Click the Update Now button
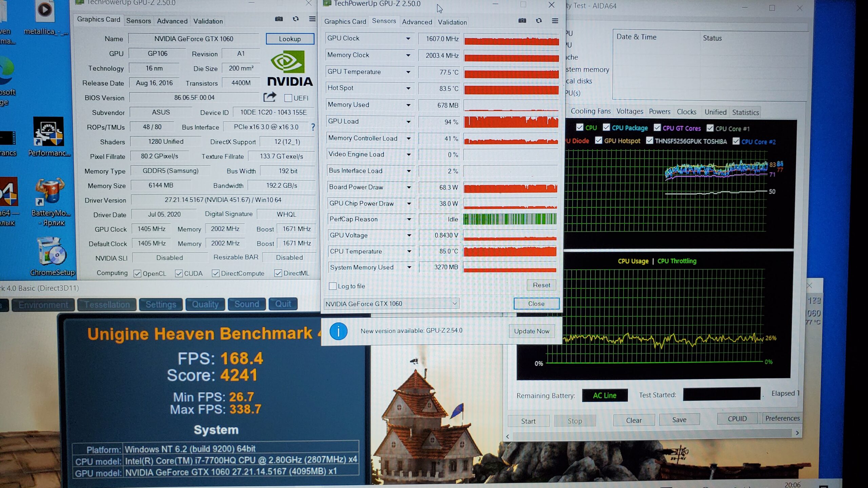 pyautogui.click(x=531, y=331)
